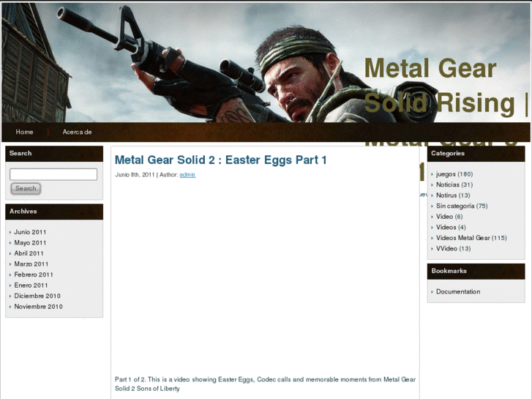The width and height of the screenshot is (532, 399).
Task: Open post title Metal Gear Solid 2 Easter Eggs
Action: pos(220,160)
